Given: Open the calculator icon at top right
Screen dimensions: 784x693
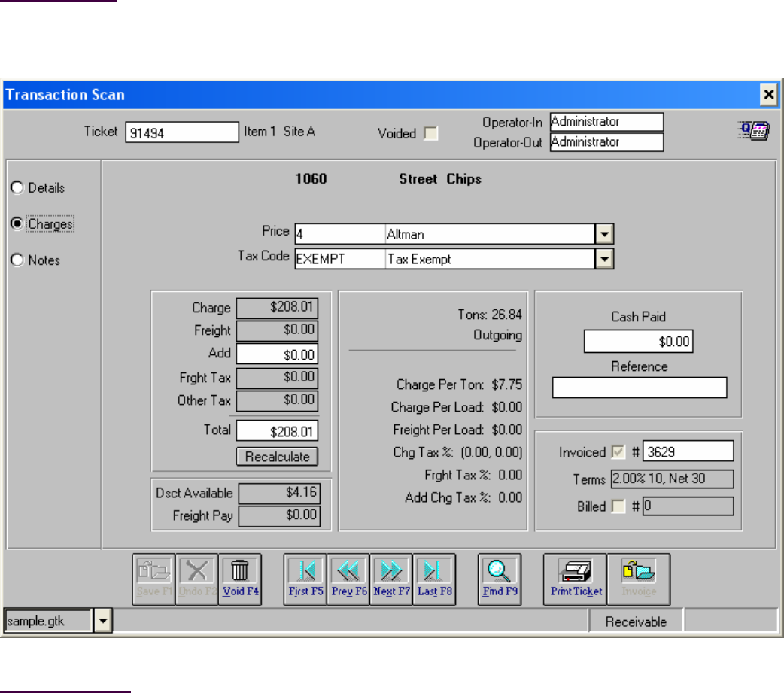Looking at the screenshot, I should click(x=753, y=131).
